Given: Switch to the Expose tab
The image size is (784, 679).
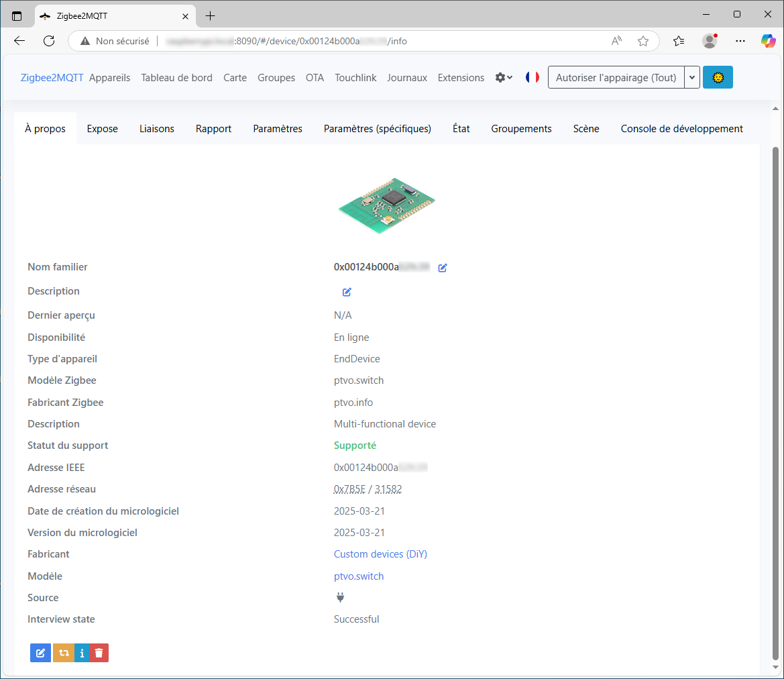Looking at the screenshot, I should pos(103,129).
